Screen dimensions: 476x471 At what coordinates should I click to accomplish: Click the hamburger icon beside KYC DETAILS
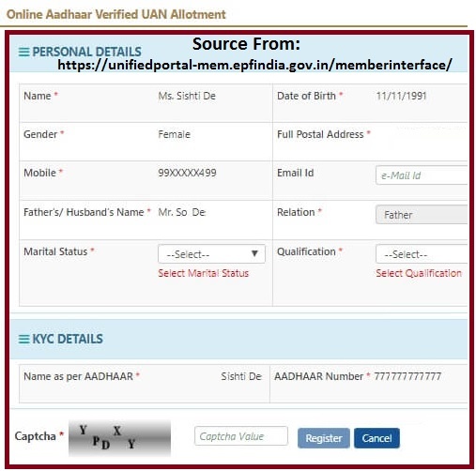click(24, 339)
